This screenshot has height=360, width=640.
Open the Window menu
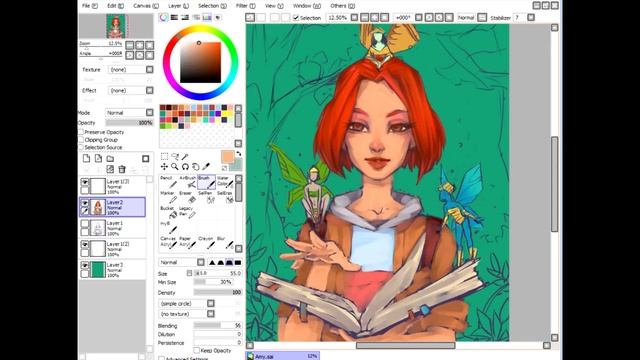click(307, 6)
